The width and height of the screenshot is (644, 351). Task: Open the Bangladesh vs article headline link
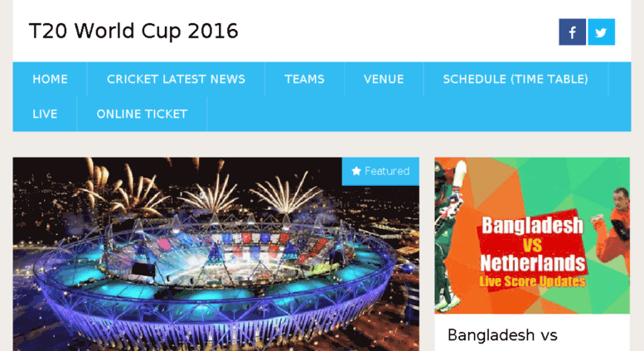[502, 335]
